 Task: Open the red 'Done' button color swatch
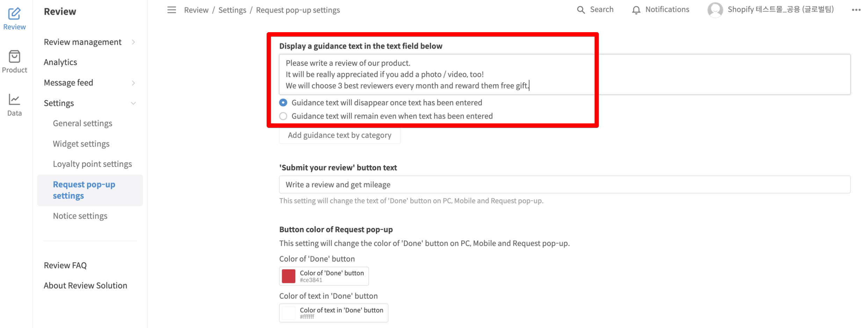coord(289,276)
